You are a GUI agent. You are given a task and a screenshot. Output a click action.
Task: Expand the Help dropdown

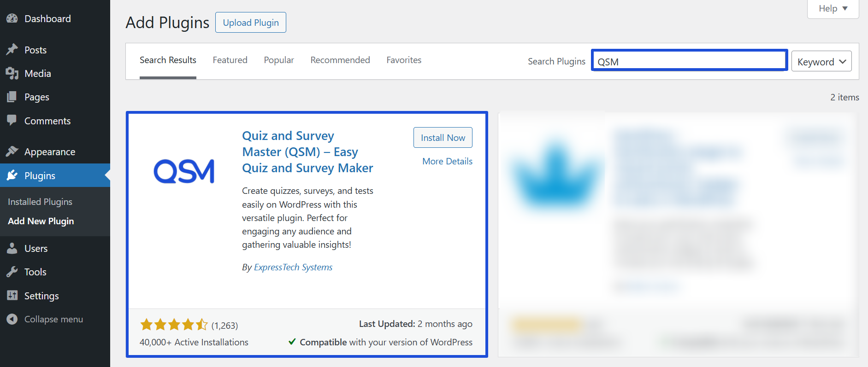click(833, 9)
